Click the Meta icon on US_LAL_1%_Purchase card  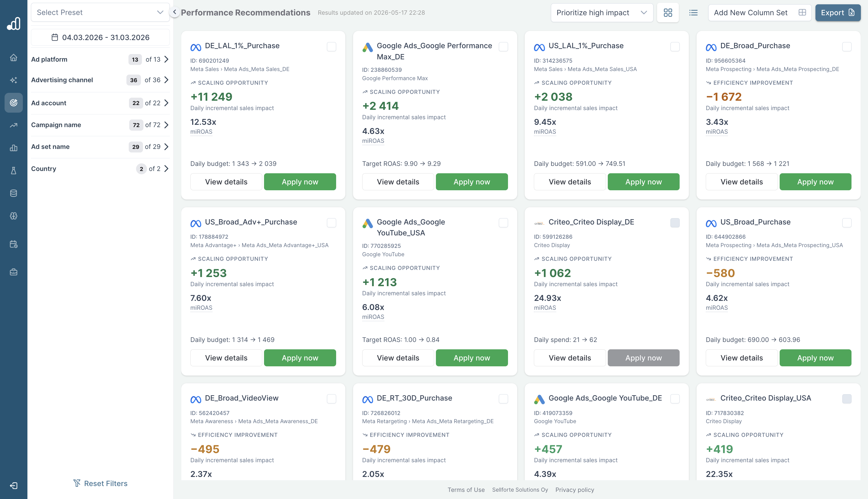click(539, 47)
